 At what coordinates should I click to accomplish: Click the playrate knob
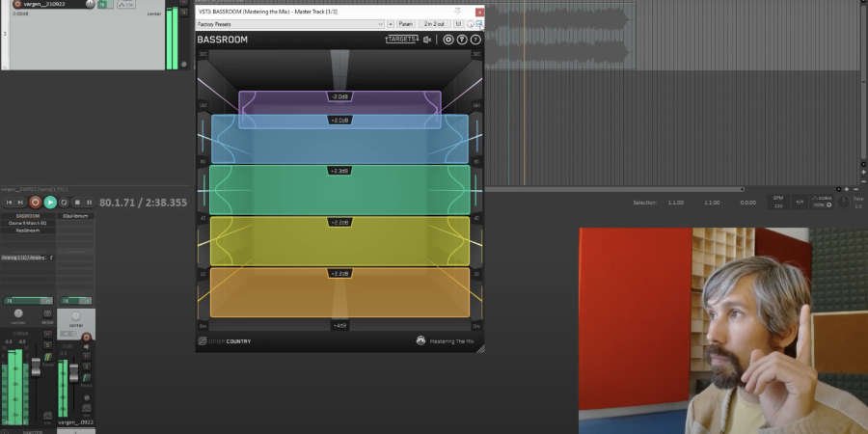[843, 203]
